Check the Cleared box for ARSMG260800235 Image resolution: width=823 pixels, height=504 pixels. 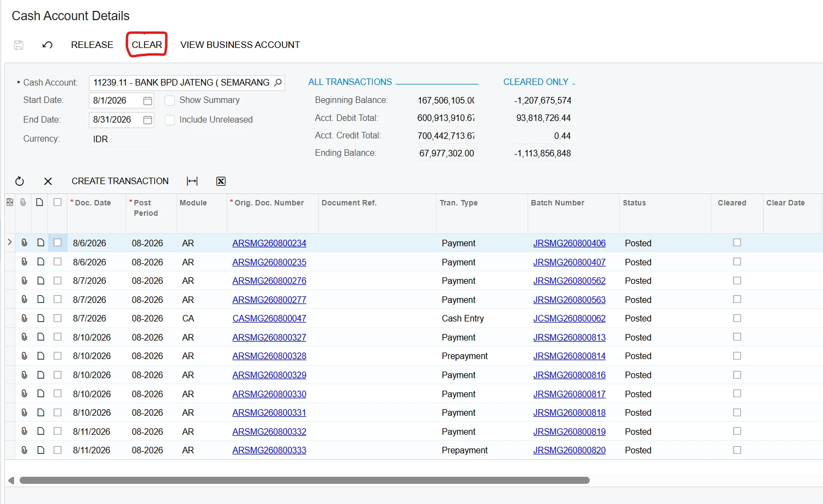737,262
